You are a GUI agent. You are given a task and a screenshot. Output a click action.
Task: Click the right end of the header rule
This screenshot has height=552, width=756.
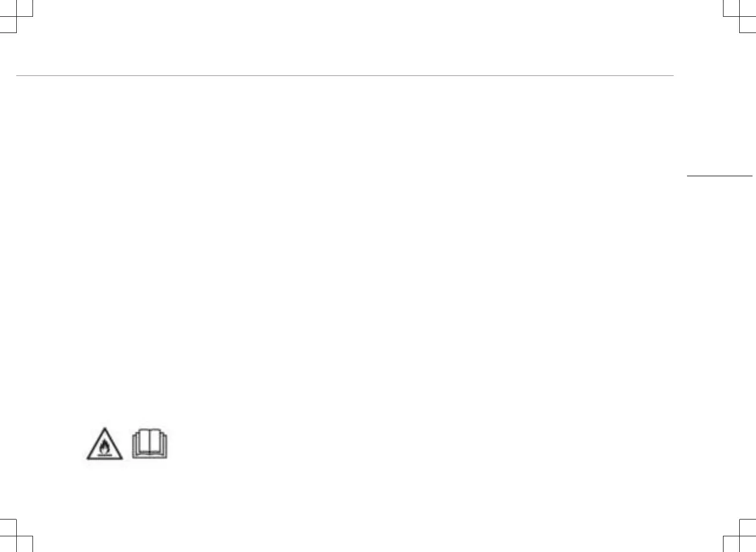click(671, 75)
